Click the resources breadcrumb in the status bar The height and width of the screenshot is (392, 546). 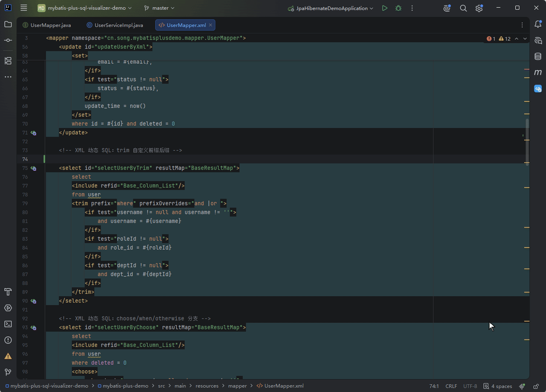point(207,386)
